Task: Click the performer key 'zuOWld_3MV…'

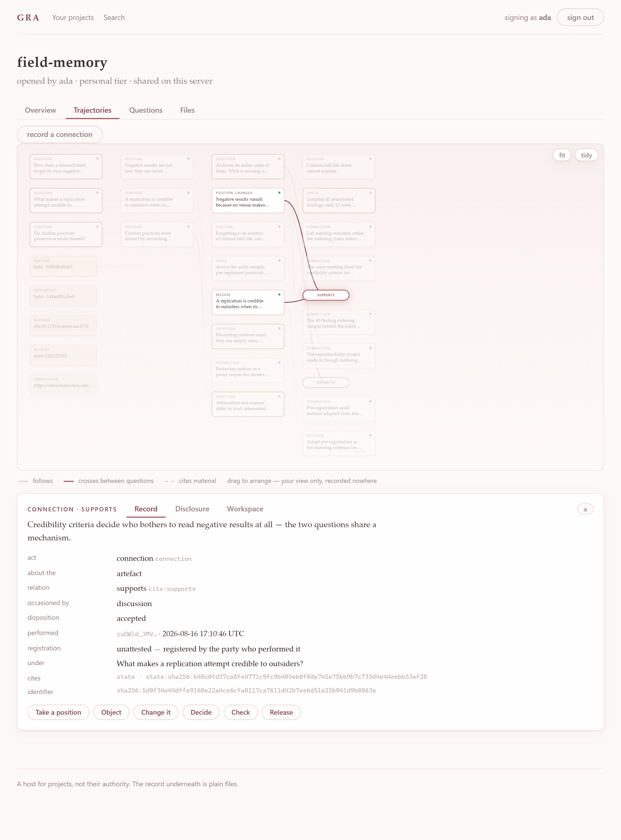Action: (x=137, y=634)
